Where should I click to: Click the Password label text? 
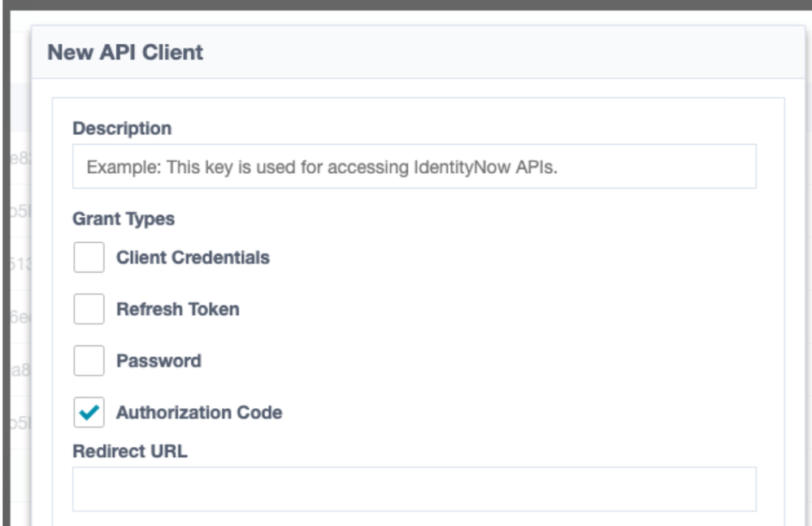click(158, 361)
